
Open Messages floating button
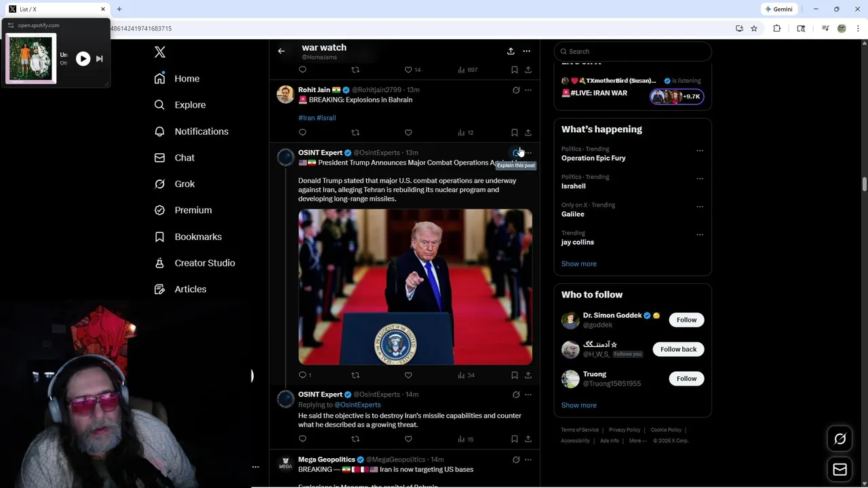pyautogui.click(x=840, y=470)
